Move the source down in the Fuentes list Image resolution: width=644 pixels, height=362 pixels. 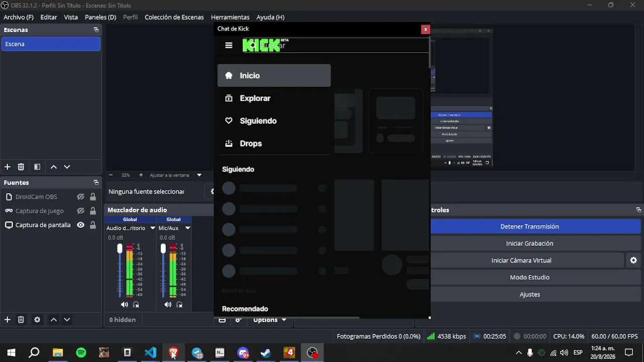click(67, 320)
